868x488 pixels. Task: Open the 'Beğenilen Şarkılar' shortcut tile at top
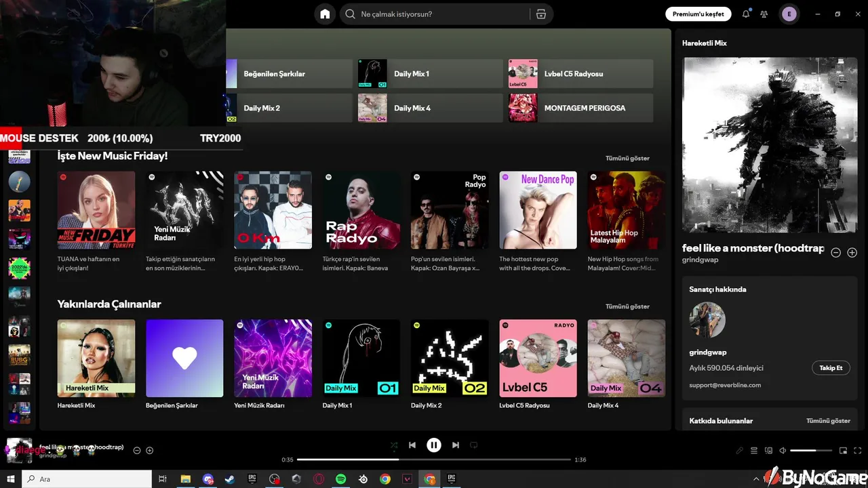coord(290,73)
